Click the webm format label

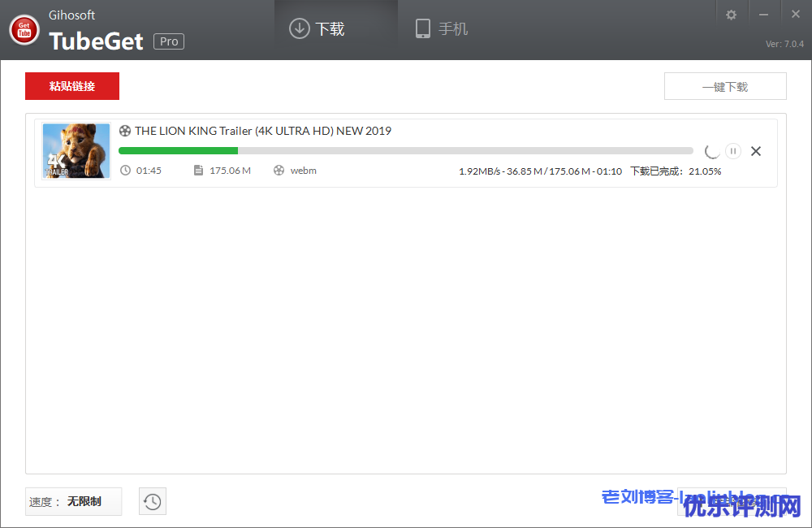pos(304,171)
